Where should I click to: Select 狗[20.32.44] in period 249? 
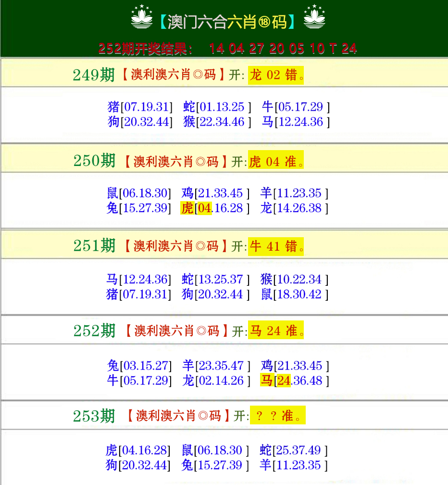140,122
